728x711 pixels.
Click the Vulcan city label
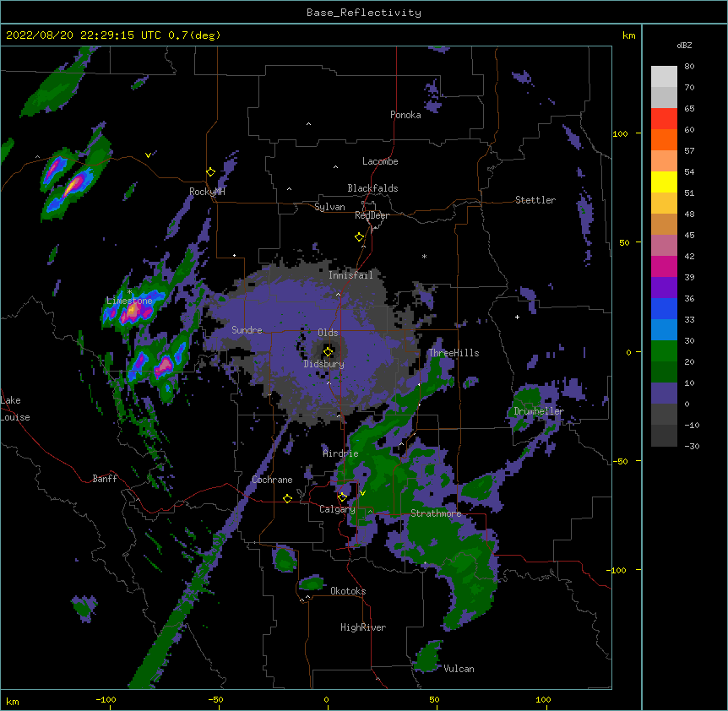tap(459, 669)
